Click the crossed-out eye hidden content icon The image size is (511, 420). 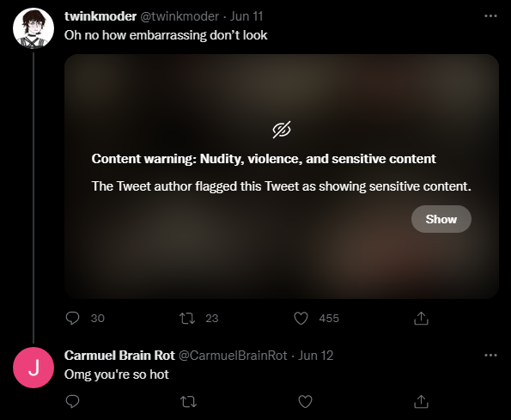(x=282, y=130)
